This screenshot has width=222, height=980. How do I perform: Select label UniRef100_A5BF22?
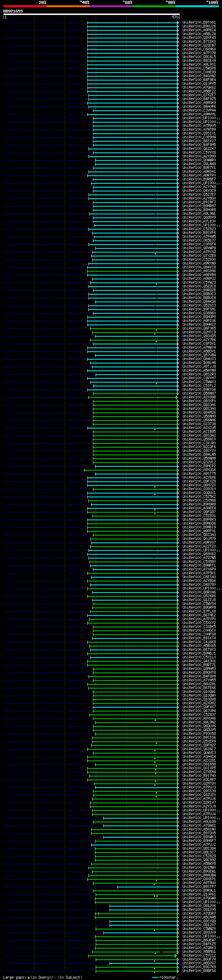pos(199,91)
